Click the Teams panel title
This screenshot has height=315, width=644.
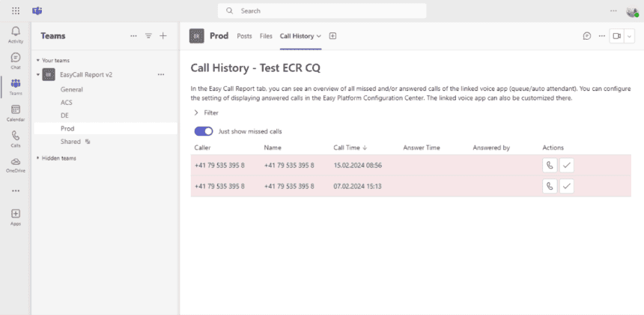coord(53,36)
